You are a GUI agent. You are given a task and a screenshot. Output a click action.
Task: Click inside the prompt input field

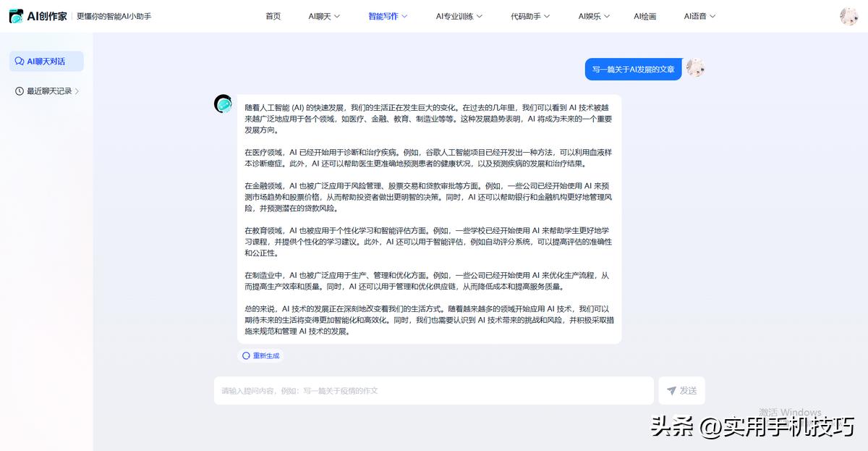[434, 390]
